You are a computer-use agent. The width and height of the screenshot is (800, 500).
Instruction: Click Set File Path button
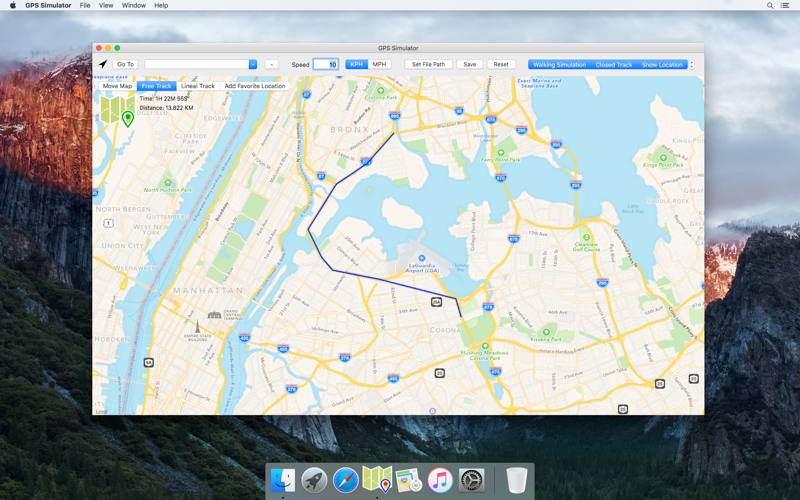(x=429, y=64)
